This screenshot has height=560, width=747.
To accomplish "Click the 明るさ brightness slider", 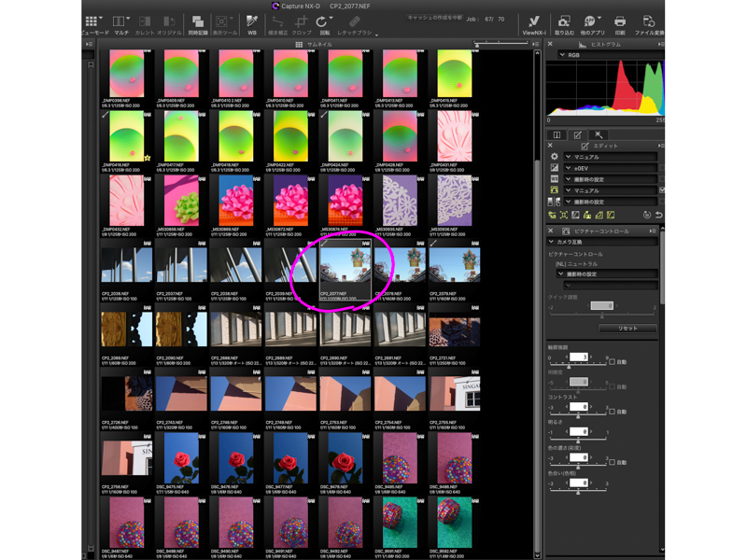I will pyautogui.click(x=579, y=441).
